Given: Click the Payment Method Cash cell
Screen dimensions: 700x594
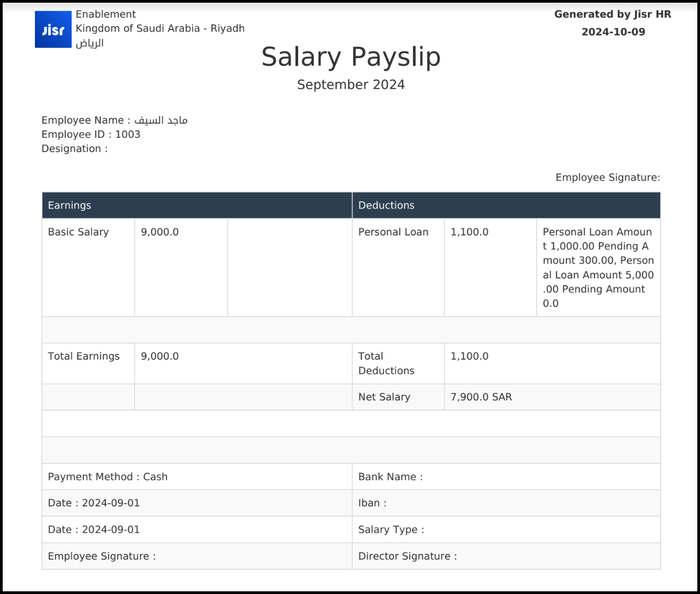Looking at the screenshot, I should (108, 477).
